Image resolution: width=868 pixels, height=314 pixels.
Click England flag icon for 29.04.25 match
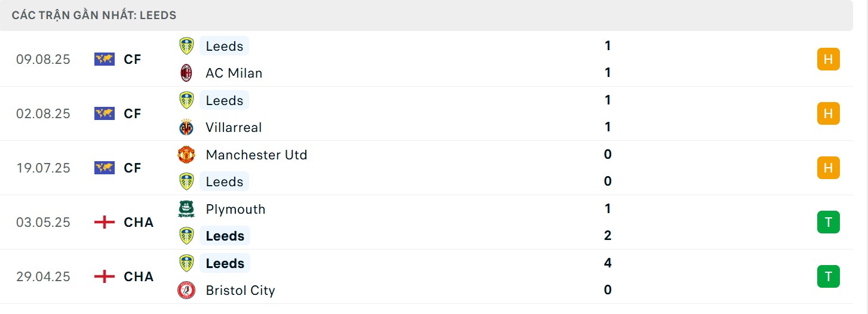[104, 276]
